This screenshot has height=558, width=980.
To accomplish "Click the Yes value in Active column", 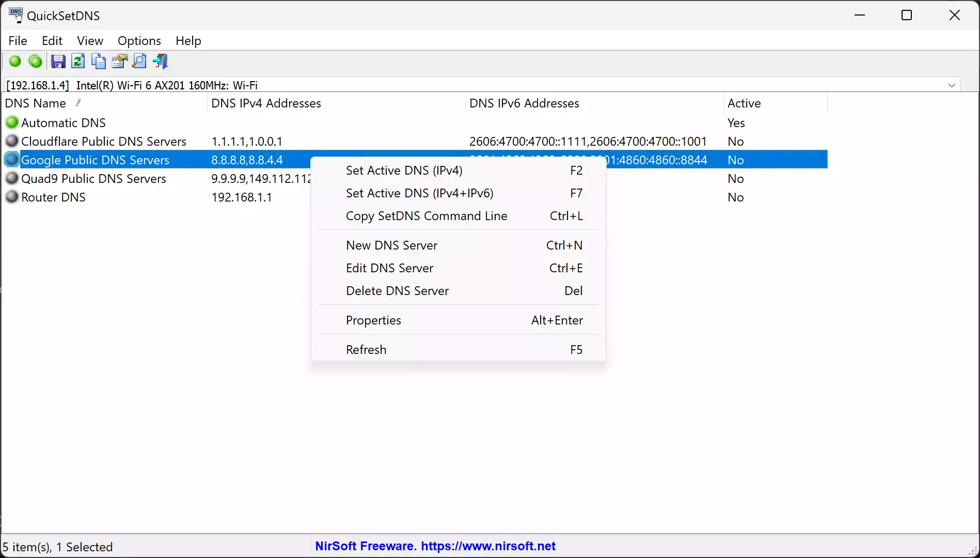I will click(x=736, y=123).
